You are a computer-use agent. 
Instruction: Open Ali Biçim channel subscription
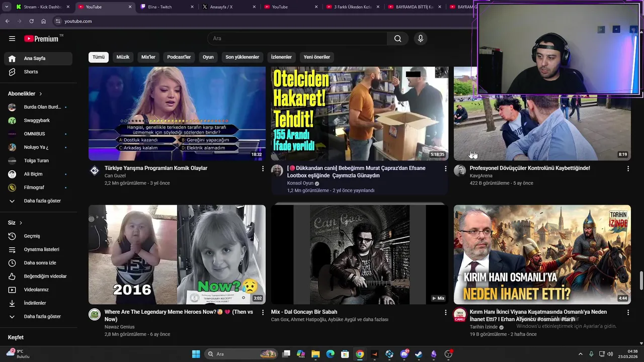point(38,174)
